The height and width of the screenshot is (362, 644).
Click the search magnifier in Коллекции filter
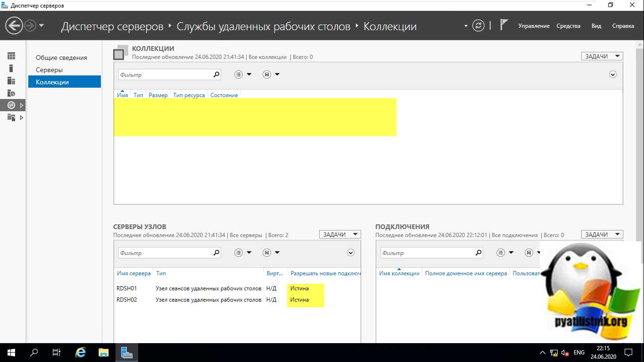(x=216, y=74)
